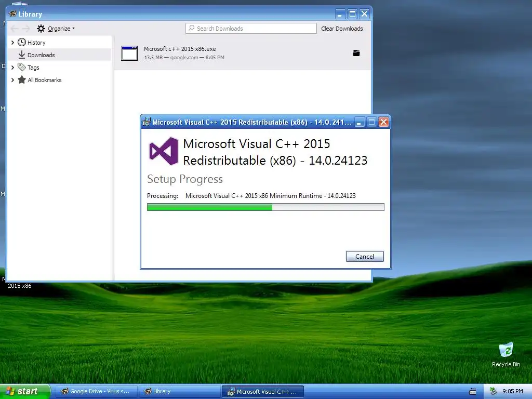Expand the Tags tree node
Image resolution: width=532 pixels, height=399 pixels.
(x=12, y=68)
